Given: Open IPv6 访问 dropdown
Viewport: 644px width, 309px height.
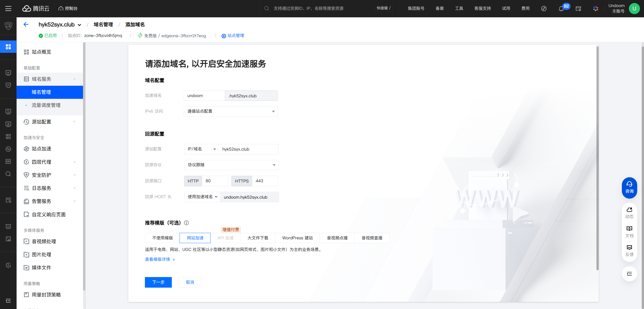Looking at the screenshot, I should click(230, 111).
